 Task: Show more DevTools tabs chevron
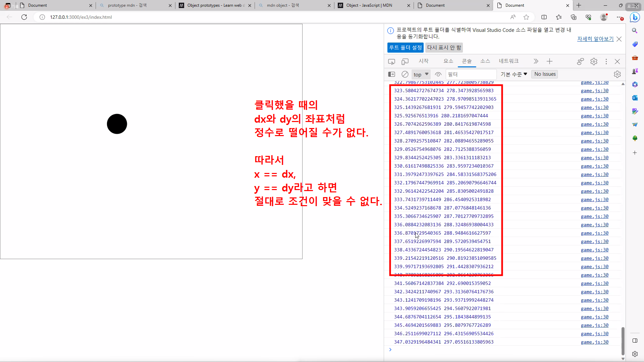536,61
